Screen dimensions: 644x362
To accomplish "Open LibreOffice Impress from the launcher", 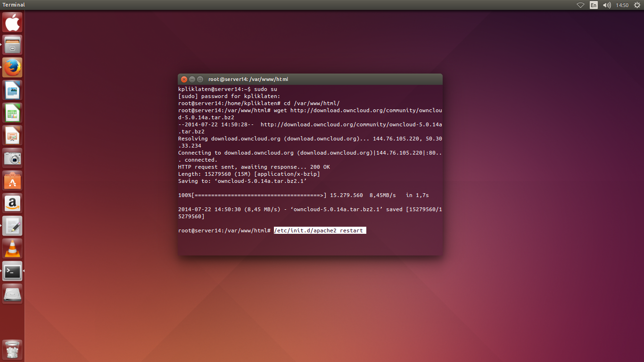I will click(x=12, y=135).
